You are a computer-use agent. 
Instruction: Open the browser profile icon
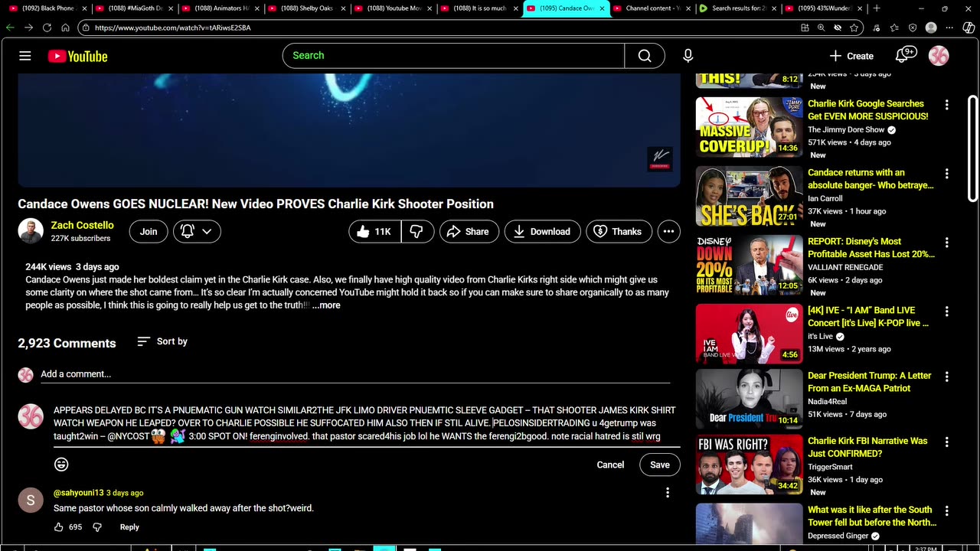tap(931, 28)
